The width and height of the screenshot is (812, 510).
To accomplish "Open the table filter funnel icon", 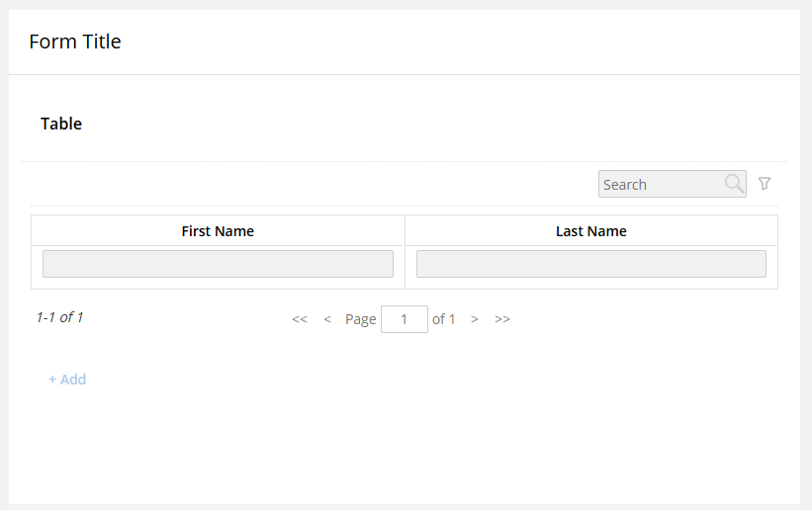I will 764,184.
